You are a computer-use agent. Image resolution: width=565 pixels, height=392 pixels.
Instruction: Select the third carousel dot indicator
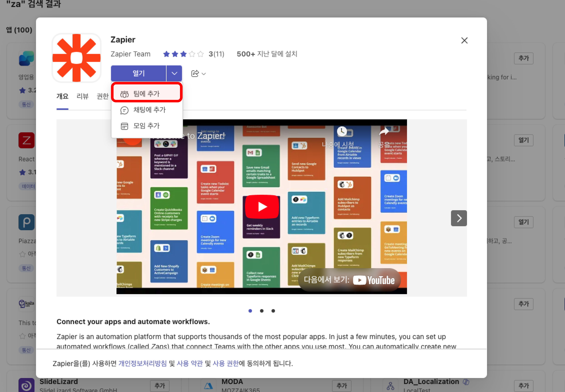273,311
